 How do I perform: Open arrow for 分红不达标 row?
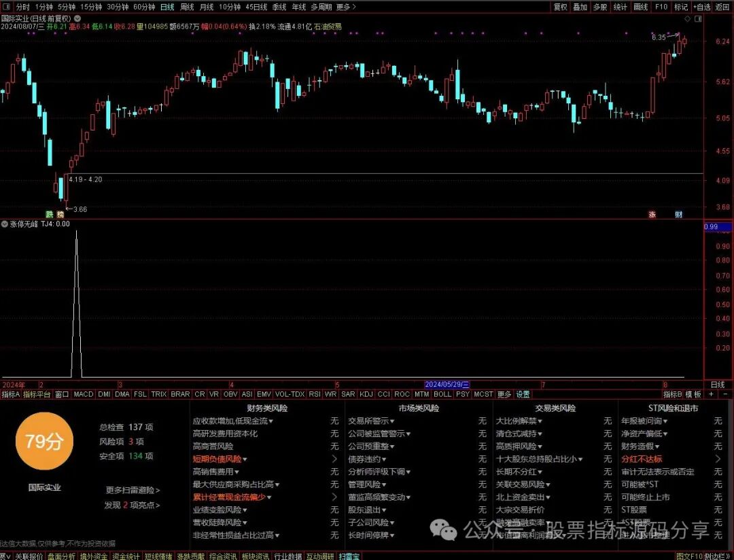click(x=718, y=459)
